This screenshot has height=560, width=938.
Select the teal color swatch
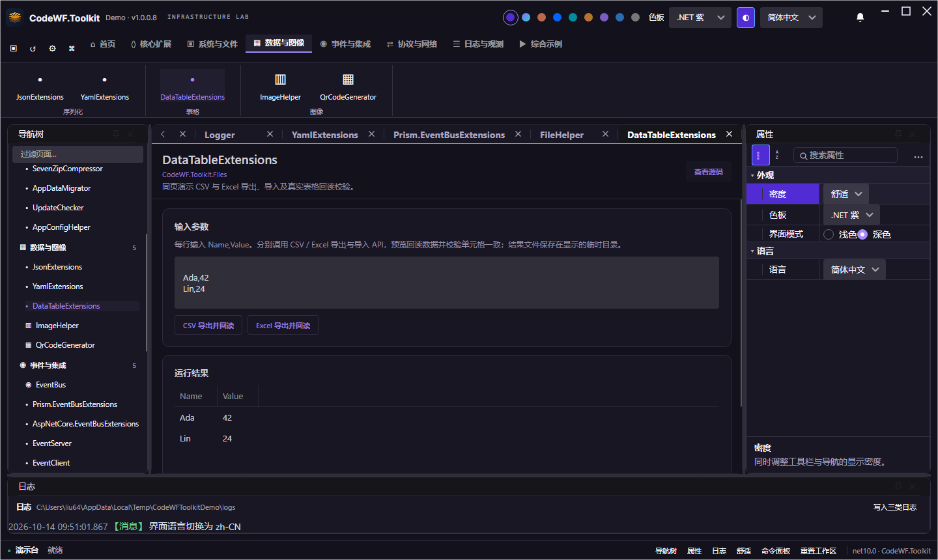[x=573, y=18]
